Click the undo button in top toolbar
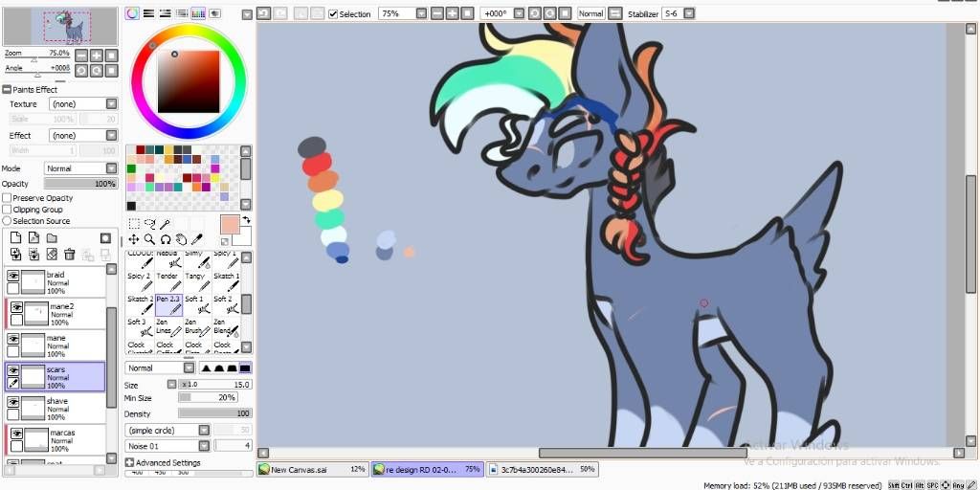This screenshot has height=490, width=980. tap(263, 13)
